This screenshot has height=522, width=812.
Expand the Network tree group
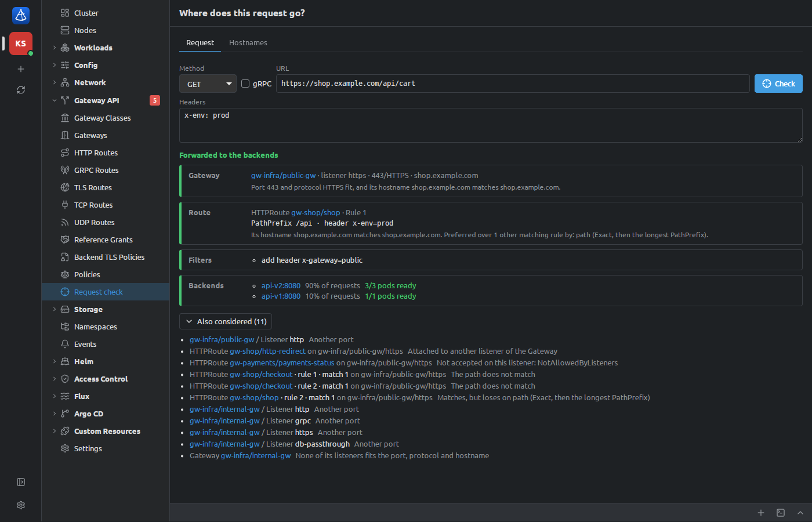55,82
